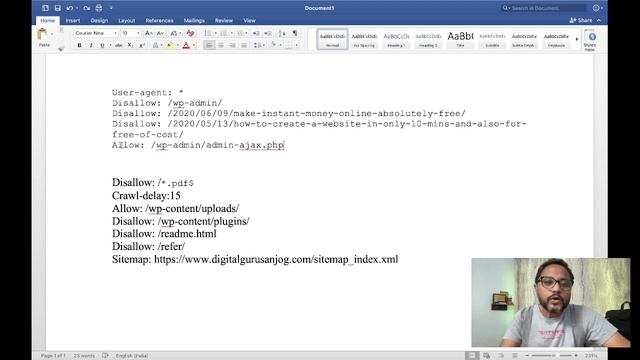The width and height of the screenshot is (640, 360).
Task: Apply the Heading 1 style
Action: [x=396, y=40]
